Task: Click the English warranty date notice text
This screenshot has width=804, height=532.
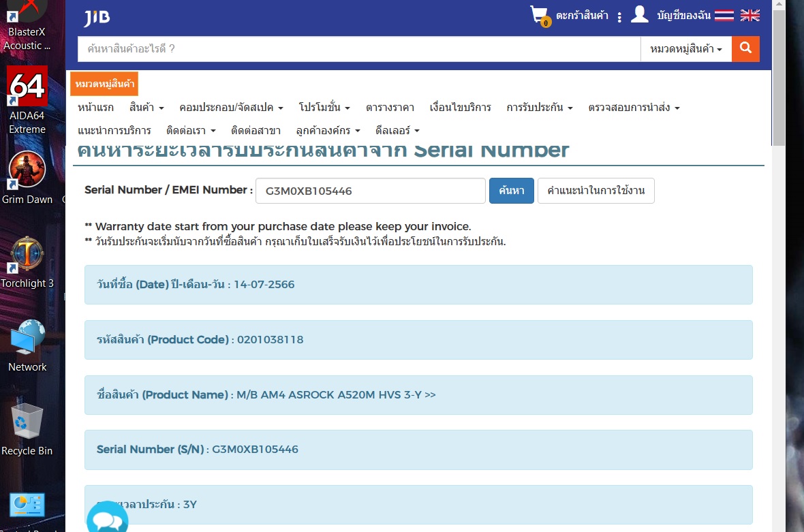Action: point(278,227)
